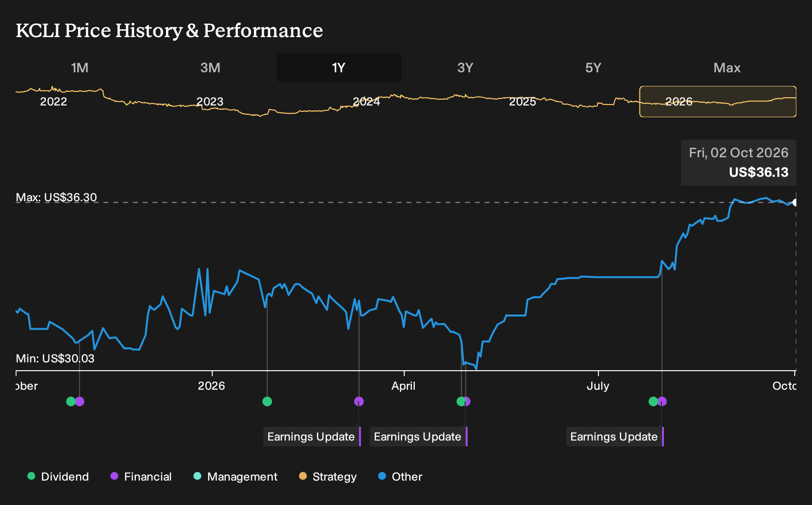Screen dimensions: 812x505
Task: Click the US$36.13 price tooltip
Action: tap(739, 163)
